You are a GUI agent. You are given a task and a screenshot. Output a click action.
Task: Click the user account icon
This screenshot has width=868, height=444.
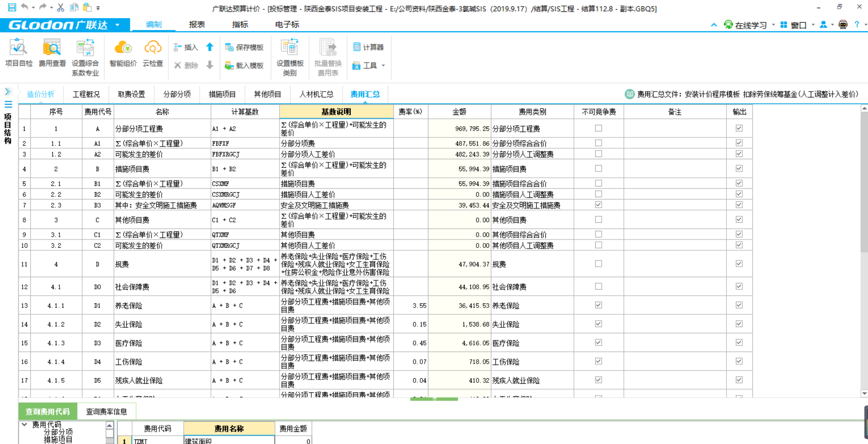[x=824, y=25]
